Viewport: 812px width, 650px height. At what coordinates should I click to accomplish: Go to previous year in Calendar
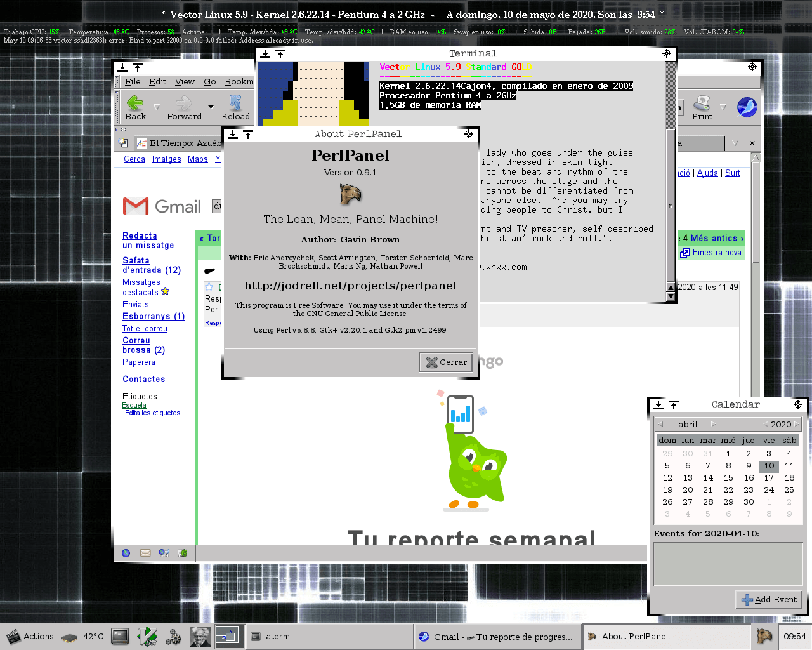tap(766, 424)
